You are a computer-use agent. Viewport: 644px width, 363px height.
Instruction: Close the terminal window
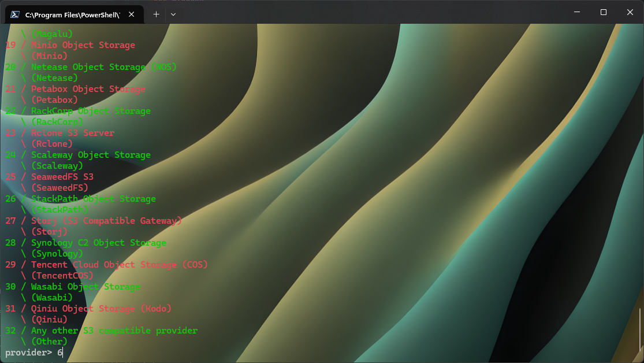click(630, 12)
